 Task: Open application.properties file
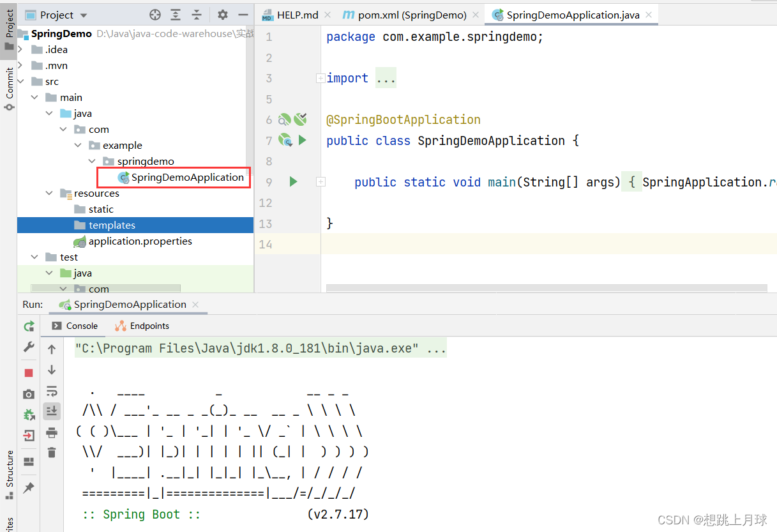[133, 241]
